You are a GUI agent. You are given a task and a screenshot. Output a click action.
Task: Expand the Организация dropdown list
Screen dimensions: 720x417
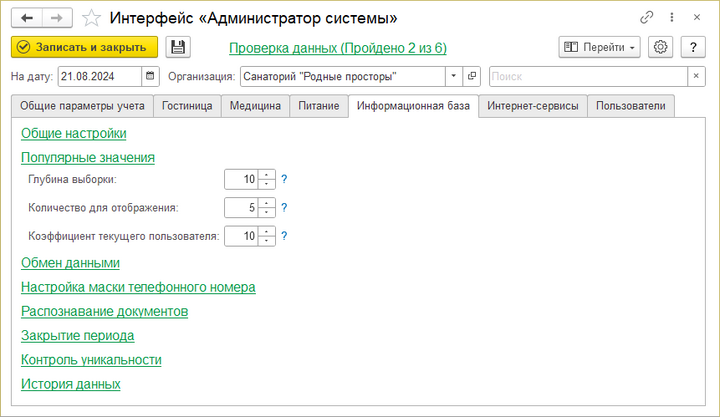point(454,76)
